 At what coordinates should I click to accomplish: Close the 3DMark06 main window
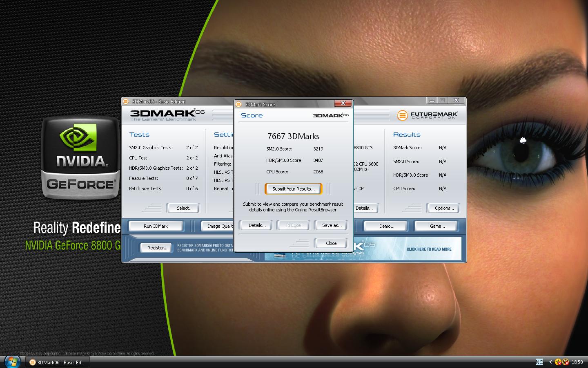pyautogui.click(x=457, y=101)
